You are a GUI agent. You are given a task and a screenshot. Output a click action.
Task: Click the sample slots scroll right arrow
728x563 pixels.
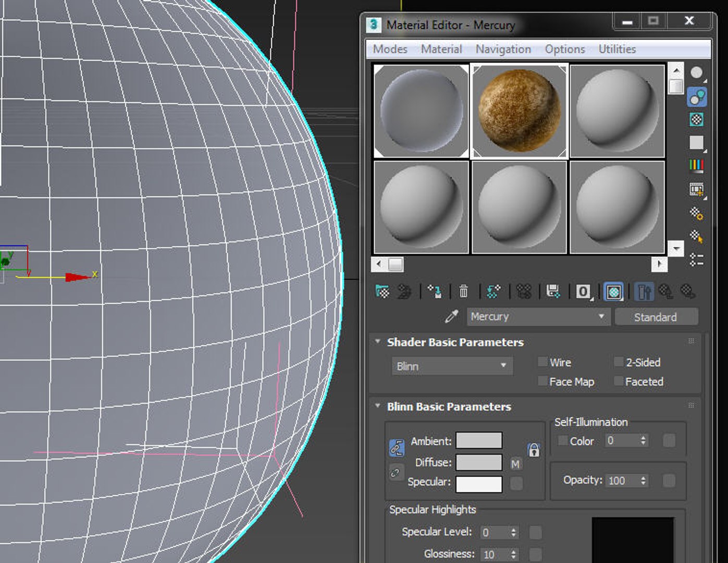pyautogui.click(x=659, y=264)
